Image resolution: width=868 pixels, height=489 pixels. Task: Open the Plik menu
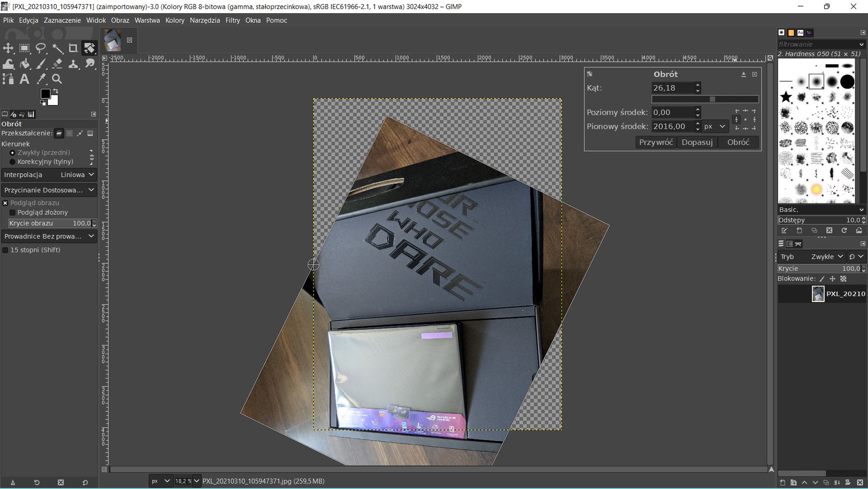[9, 20]
